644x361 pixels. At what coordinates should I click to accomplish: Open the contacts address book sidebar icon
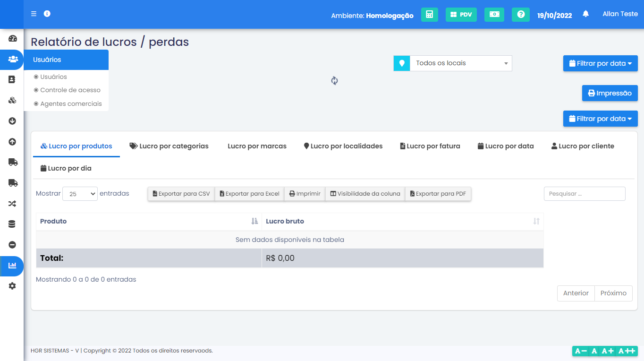tap(12, 80)
